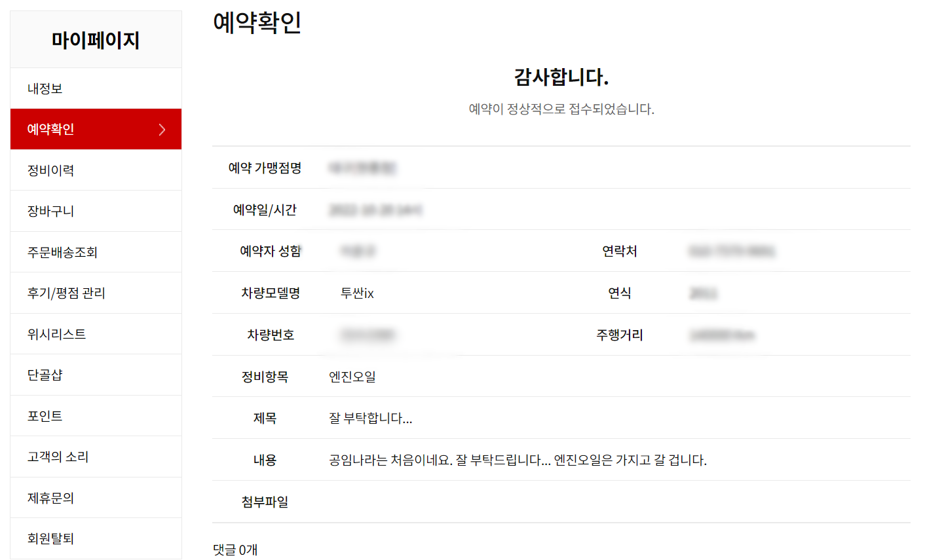Click 회원탈퇴 menu entry

click(96, 538)
